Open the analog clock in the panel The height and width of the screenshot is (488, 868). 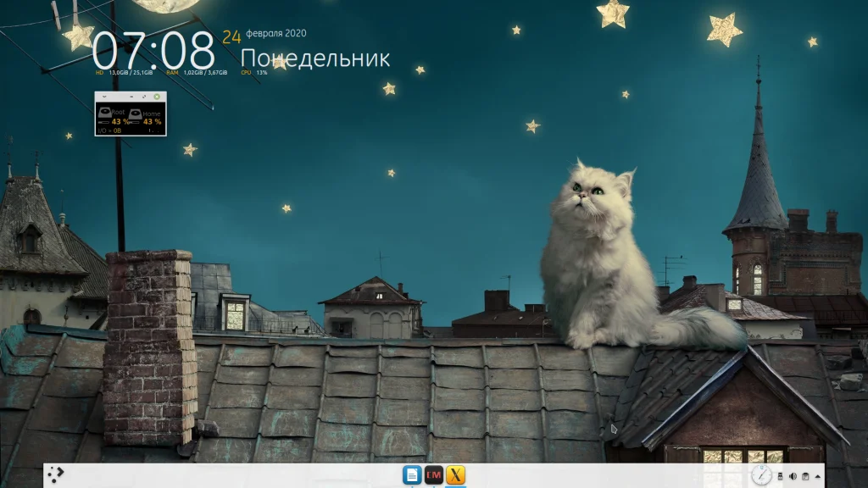[x=761, y=475]
